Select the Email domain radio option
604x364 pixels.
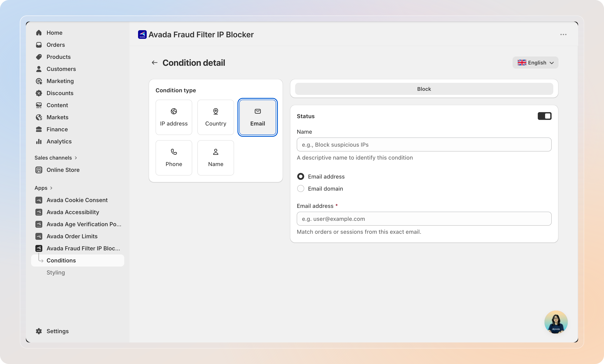[x=301, y=189]
